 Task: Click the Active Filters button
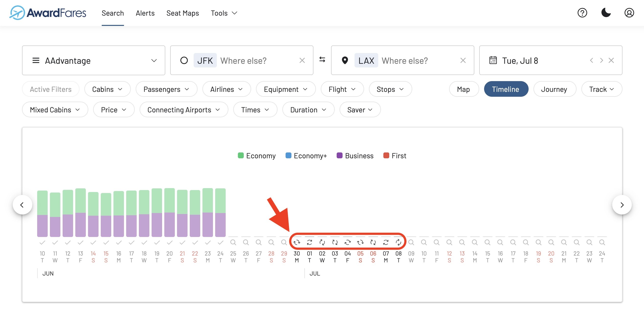pos(51,89)
